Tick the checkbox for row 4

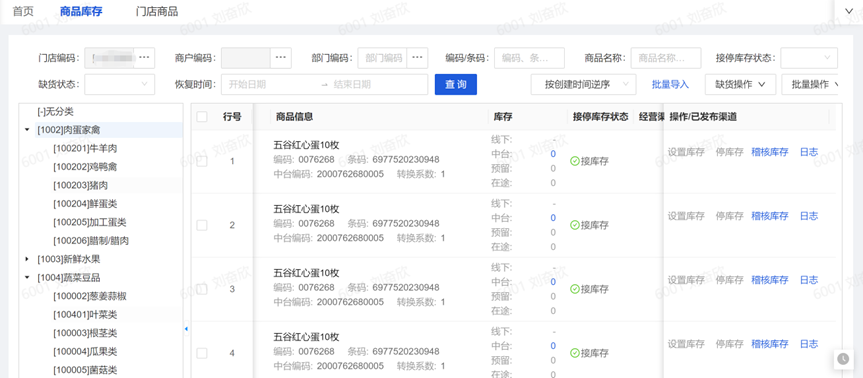(202, 353)
